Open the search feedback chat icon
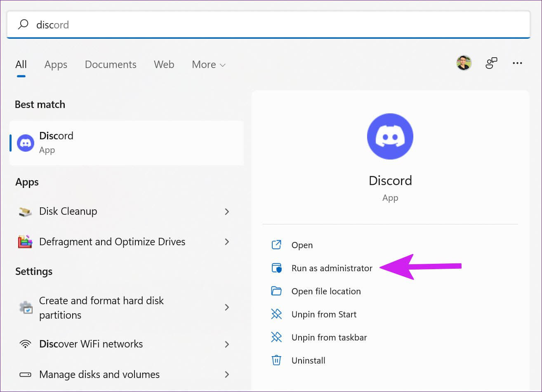 491,63
